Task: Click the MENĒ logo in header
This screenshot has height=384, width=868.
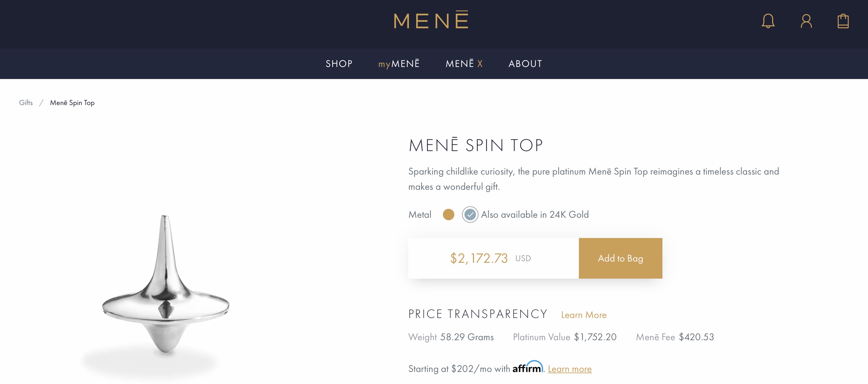Action: pyautogui.click(x=431, y=20)
